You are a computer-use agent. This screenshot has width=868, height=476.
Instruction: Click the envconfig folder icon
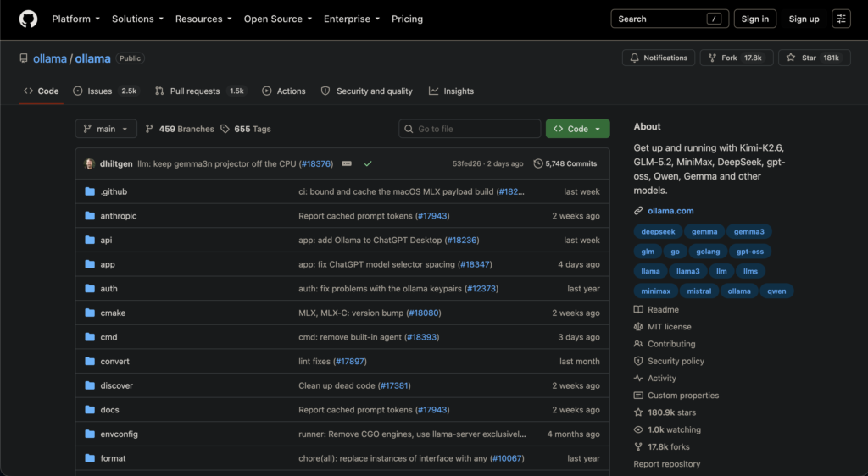coord(90,434)
